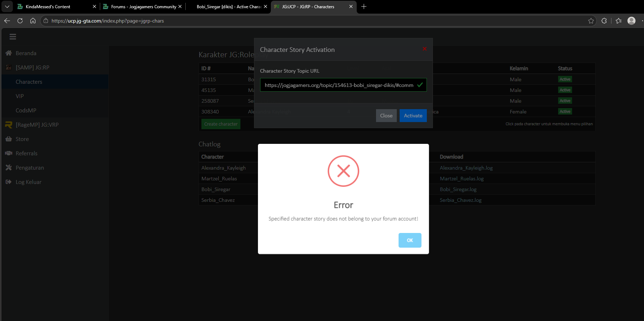The image size is (644, 321).
Task: Click the blue Activate button
Action: (x=413, y=116)
